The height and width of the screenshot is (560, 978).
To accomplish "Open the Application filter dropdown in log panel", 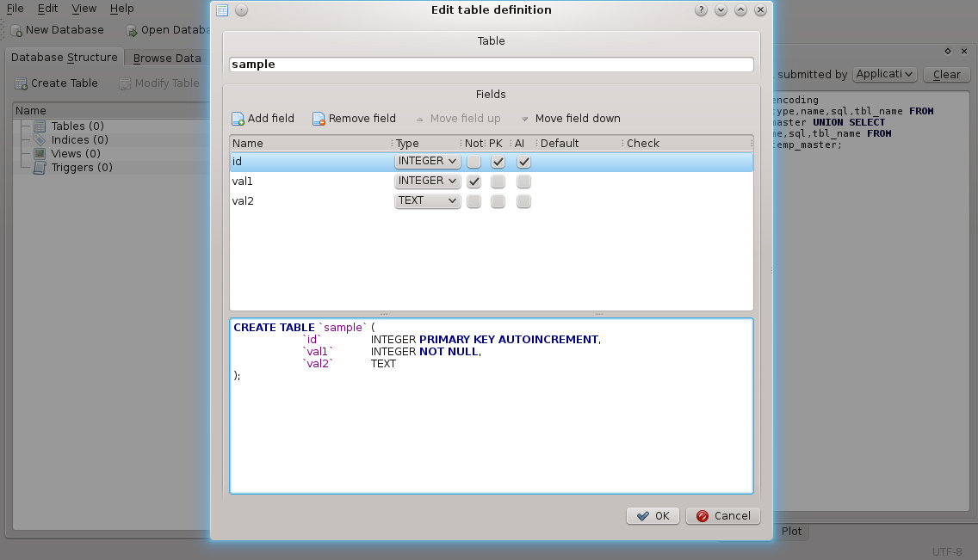I will point(884,74).
